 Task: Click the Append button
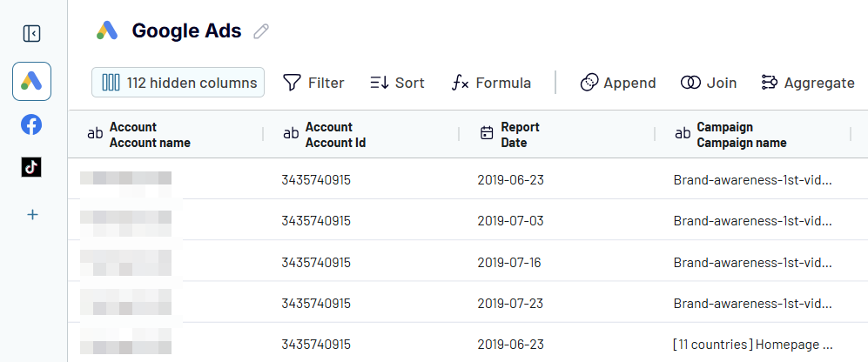click(618, 83)
